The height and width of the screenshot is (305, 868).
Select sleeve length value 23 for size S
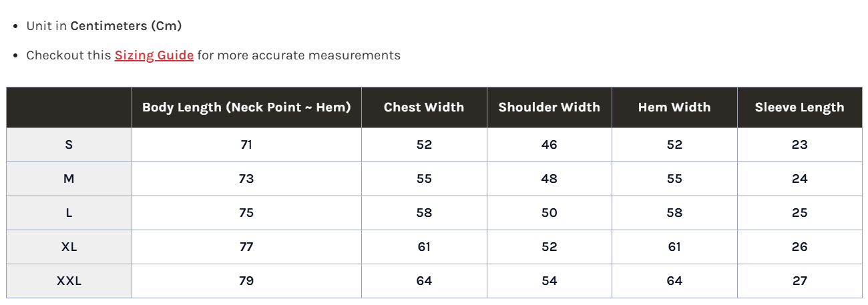point(800,145)
